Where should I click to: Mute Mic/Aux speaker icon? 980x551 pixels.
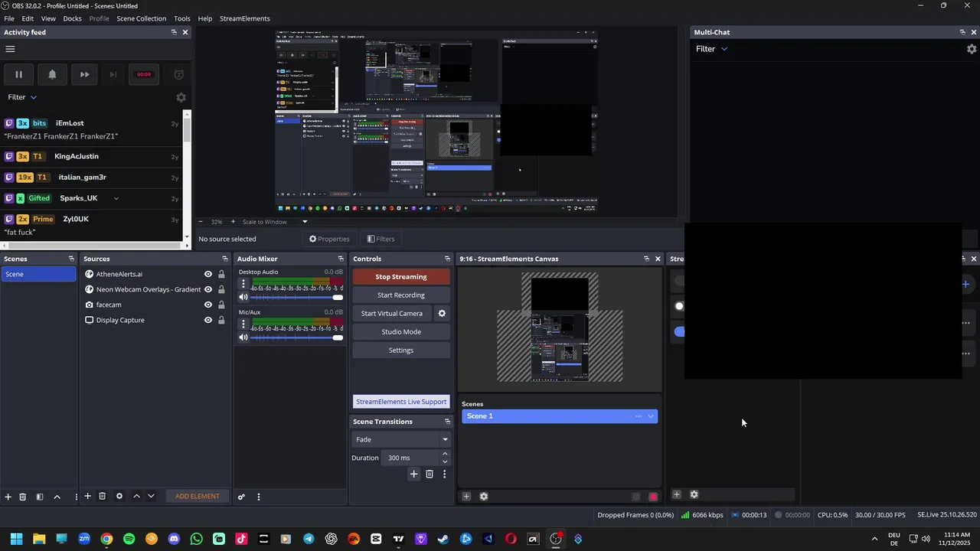pyautogui.click(x=243, y=337)
